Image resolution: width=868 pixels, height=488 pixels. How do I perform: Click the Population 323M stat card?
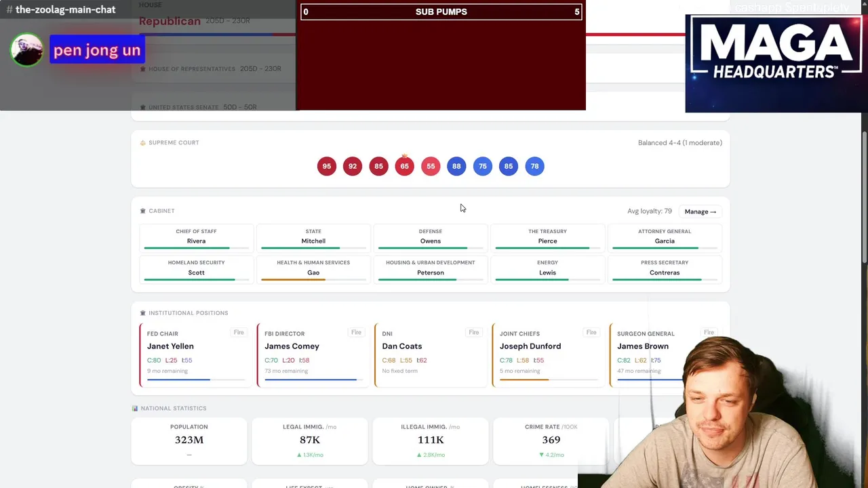tap(189, 441)
